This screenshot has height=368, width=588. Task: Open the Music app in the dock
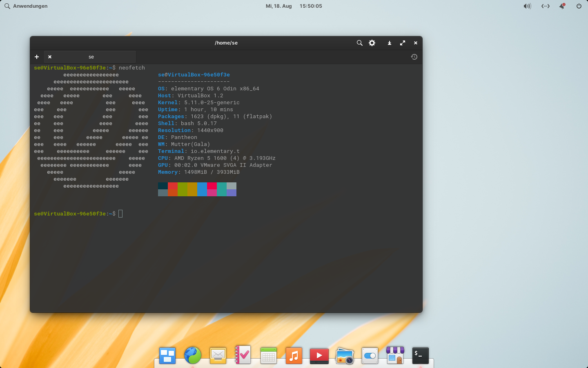click(x=294, y=355)
